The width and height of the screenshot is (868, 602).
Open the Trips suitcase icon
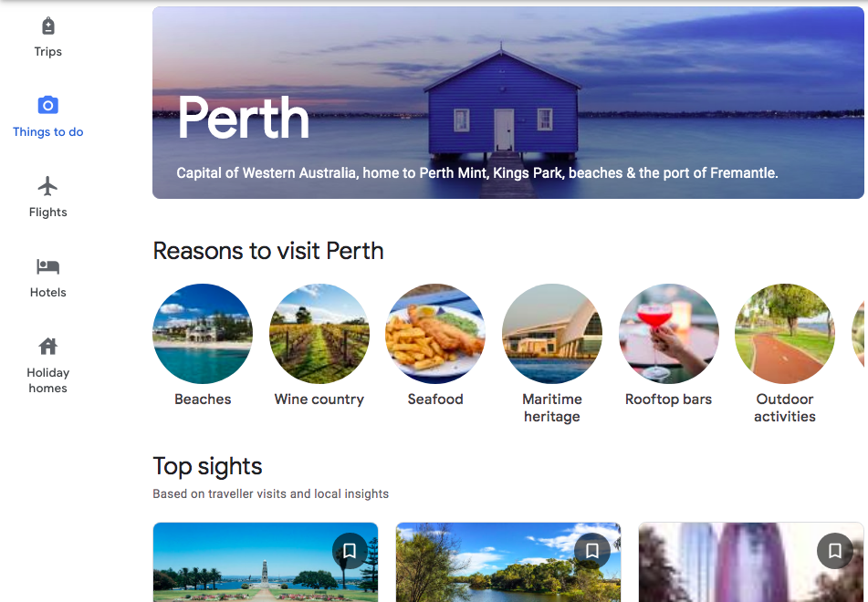[x=48, y=26]
